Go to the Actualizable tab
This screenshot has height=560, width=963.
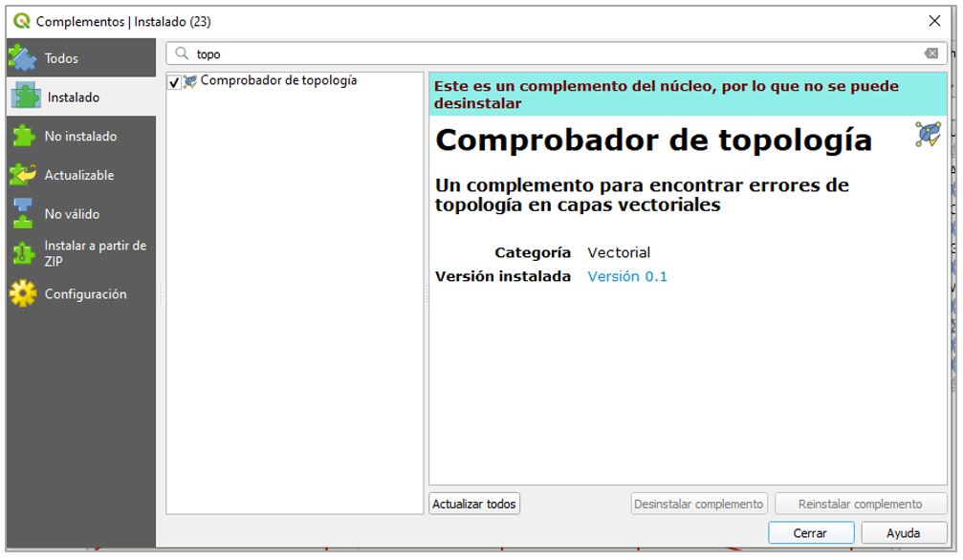pos(81,175)
